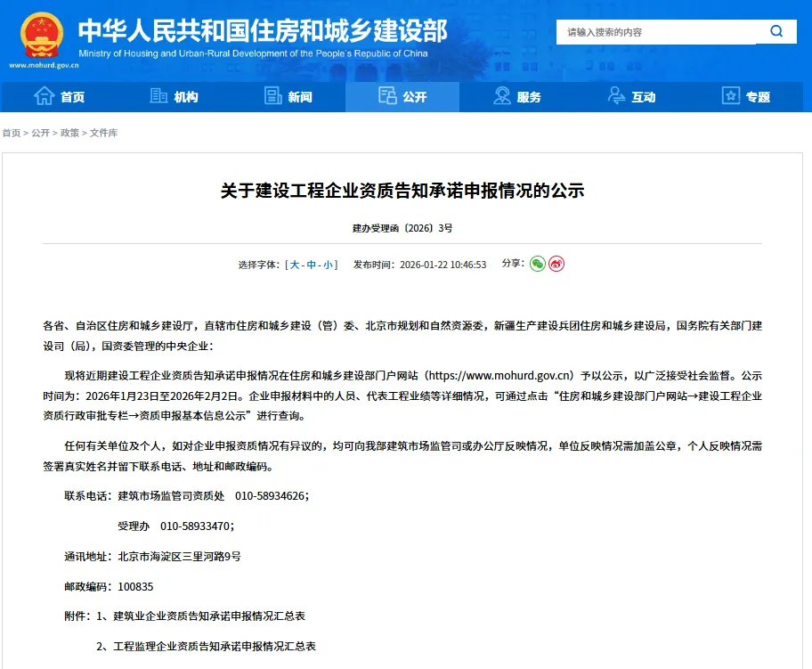Share the notice via Weibo icon

[x=556, y=264]
